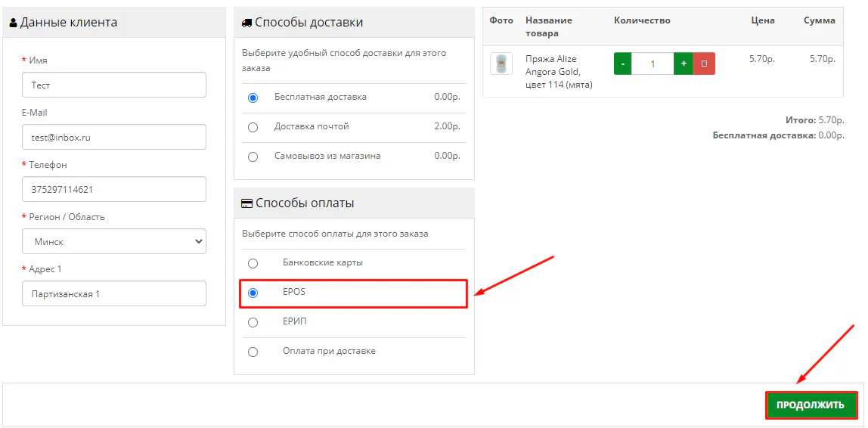The width and height of the screenshot is (868, 428).
Task: Click the credit card icon beside Способы оплаты
Action: 246,203
